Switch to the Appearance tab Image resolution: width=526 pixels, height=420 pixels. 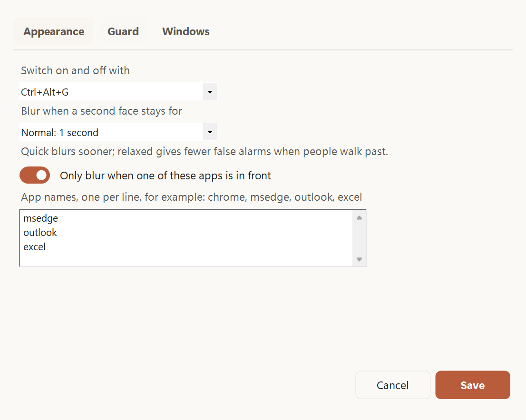pyautogui.click(x=54, y=31)
